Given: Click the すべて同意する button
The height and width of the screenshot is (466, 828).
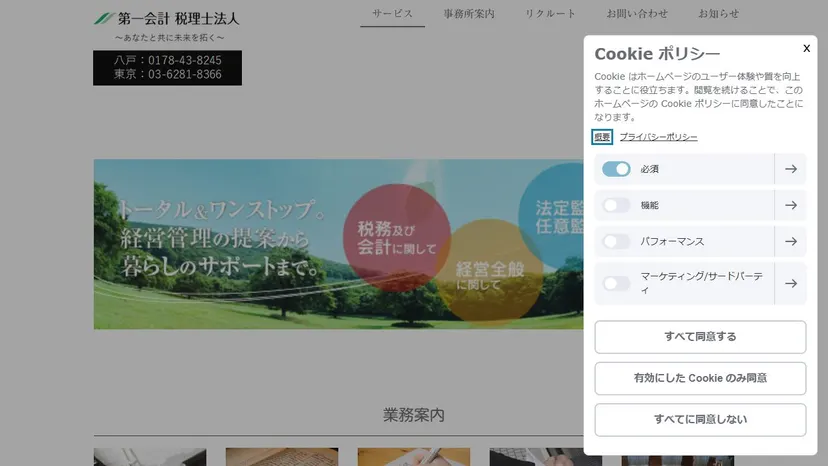Looking at the screenshot, I should 700,337.
